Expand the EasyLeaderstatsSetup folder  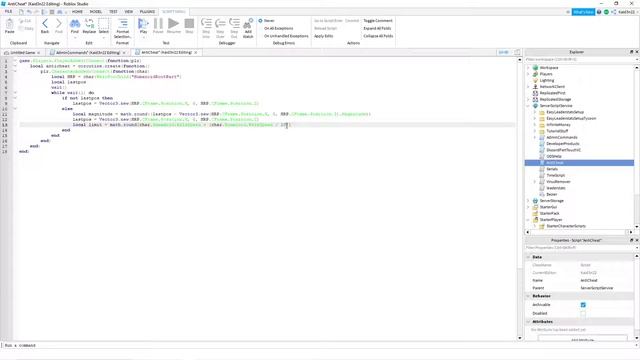tap(535, 112)
